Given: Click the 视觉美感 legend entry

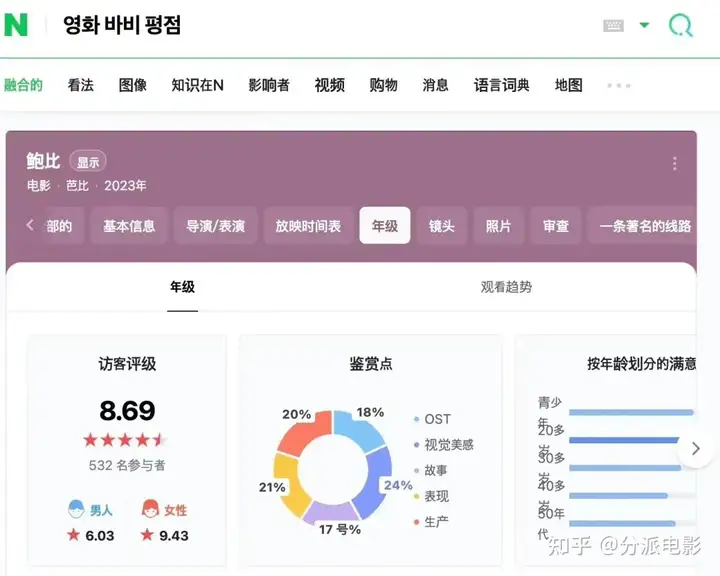Looking at the screenshot, I should point(444,445).
